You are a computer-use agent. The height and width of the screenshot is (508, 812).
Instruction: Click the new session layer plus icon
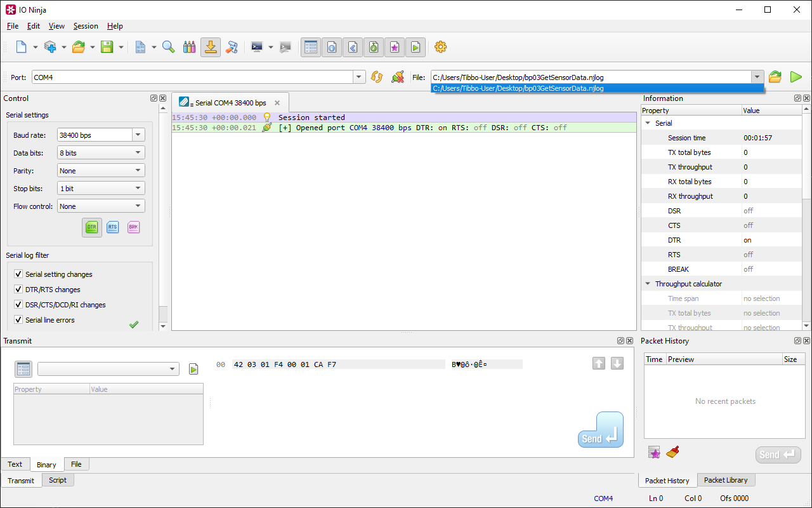(50, 47)
